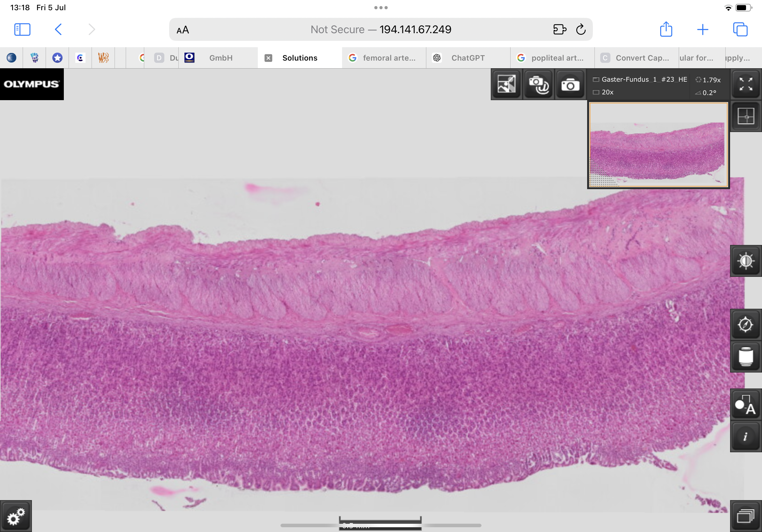Open the image adjustment tool icon

(506, 85)
